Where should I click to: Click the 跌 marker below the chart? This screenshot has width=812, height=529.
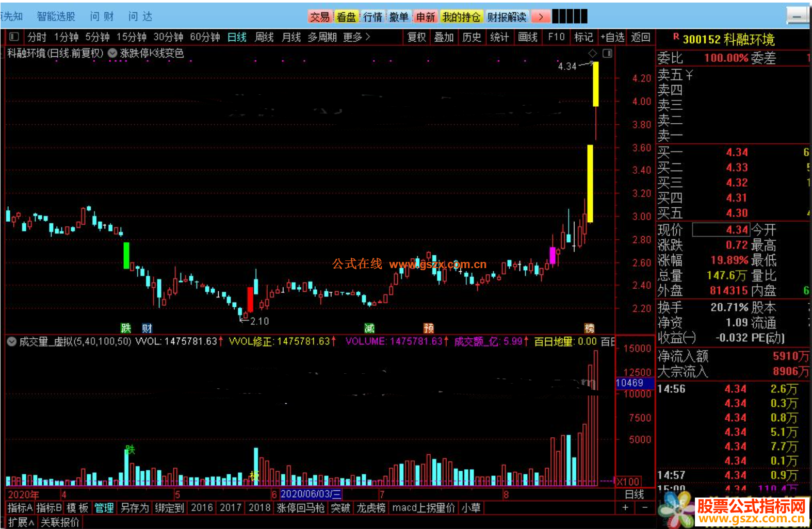pyautogui.click(x=126, y=328)
